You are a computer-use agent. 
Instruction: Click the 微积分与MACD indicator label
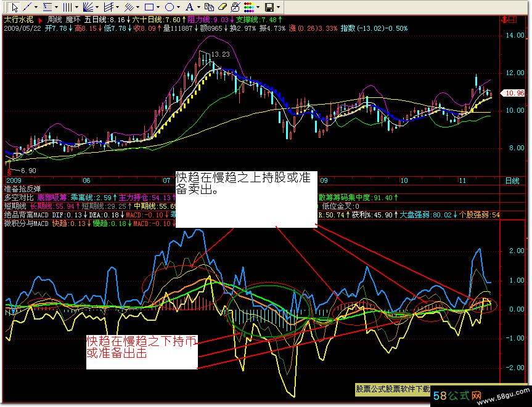pyautogui.click(x=26, y=224)
